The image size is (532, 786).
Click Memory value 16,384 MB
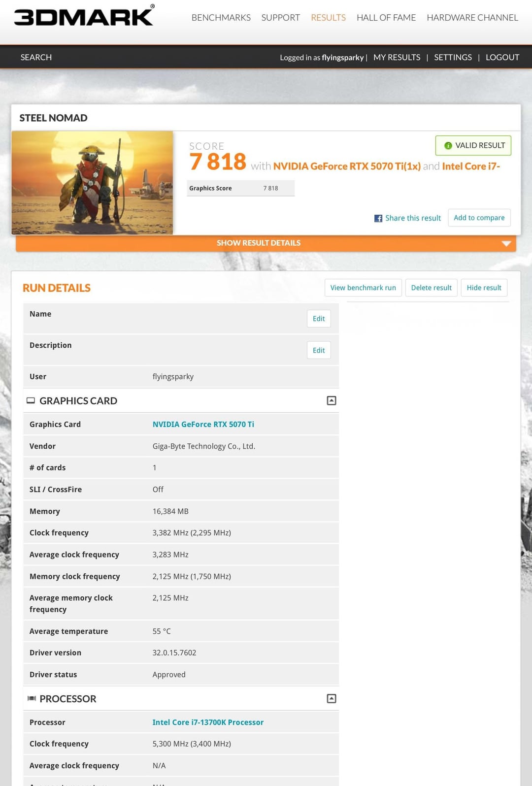(x=170, y=511)
